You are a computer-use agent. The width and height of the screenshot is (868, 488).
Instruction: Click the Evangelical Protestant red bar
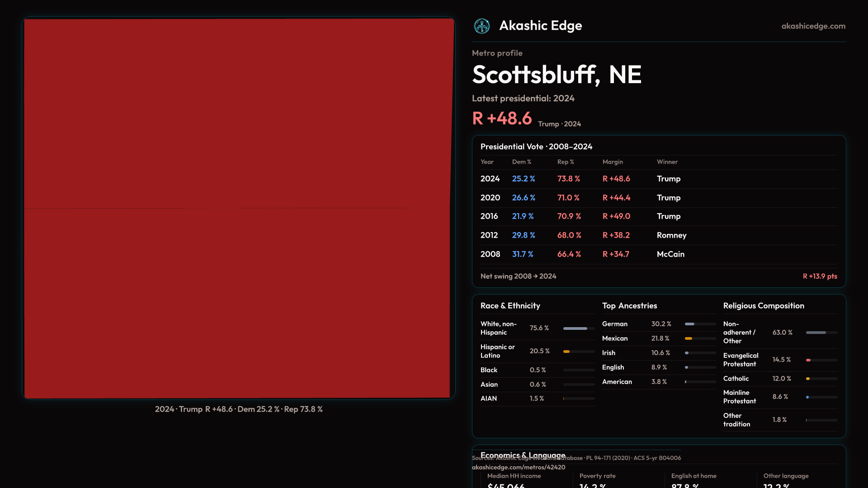tap(808, 360)
